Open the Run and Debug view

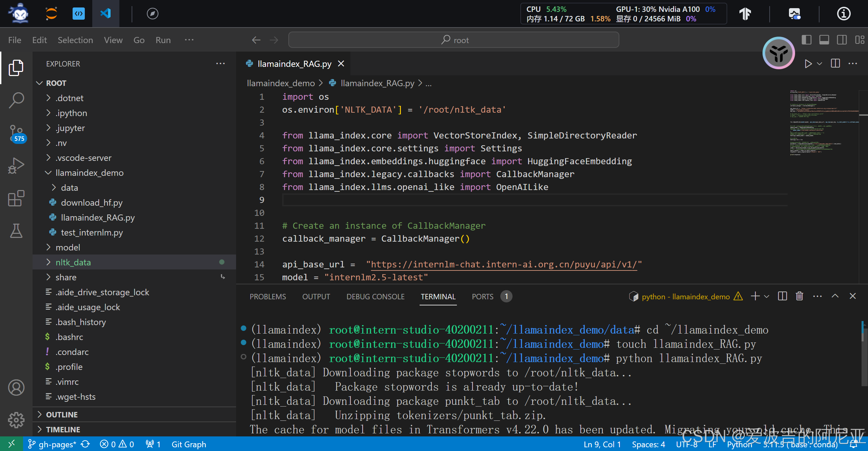point(16,166)
